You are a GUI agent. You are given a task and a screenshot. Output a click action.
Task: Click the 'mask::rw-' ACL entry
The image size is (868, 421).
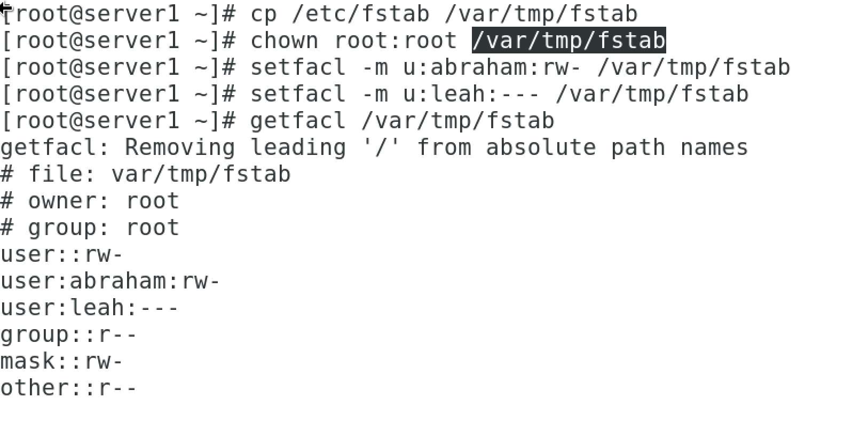[x=62, y=361]
